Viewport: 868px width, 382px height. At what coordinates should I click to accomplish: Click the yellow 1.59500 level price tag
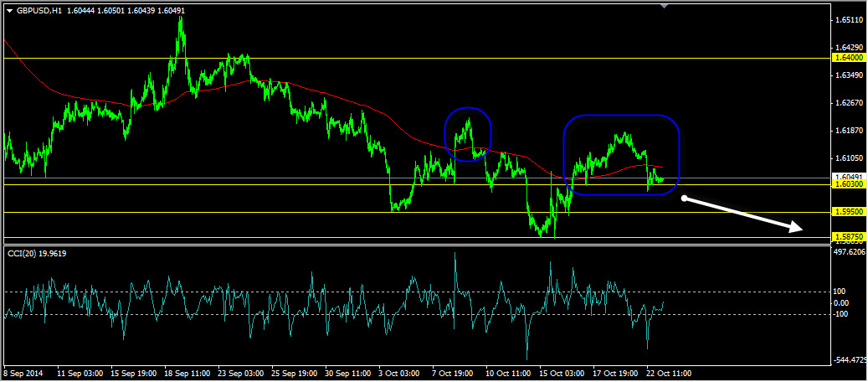[x=848, y=212]
